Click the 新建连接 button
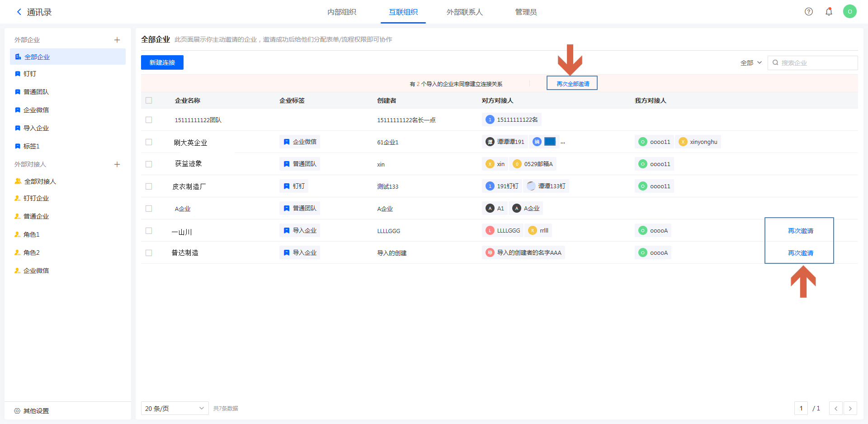 click(162, 62)
